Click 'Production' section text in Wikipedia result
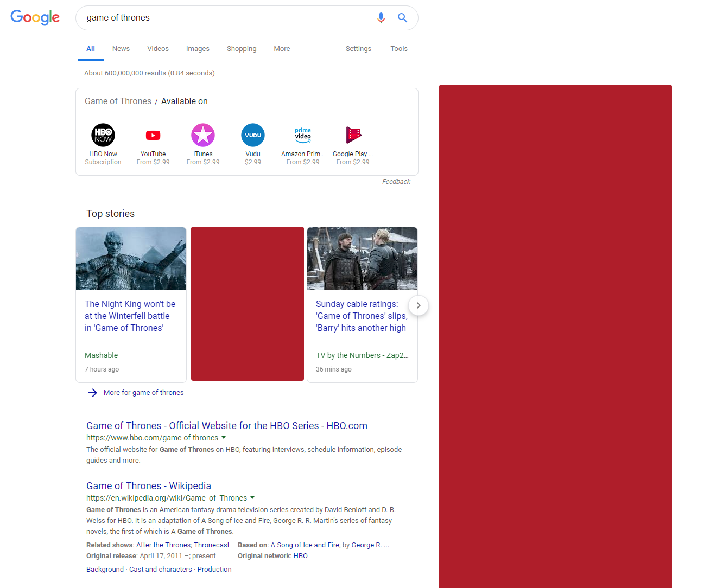This screenshot has width=710, height=588. (214, 570)
